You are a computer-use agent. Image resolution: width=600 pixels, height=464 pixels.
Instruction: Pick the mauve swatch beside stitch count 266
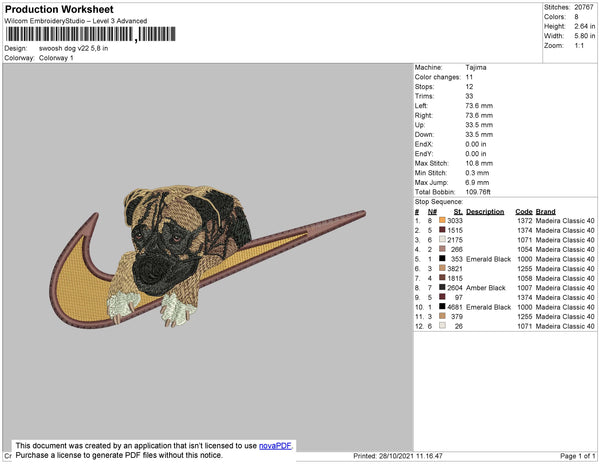(x=442, y=249)
